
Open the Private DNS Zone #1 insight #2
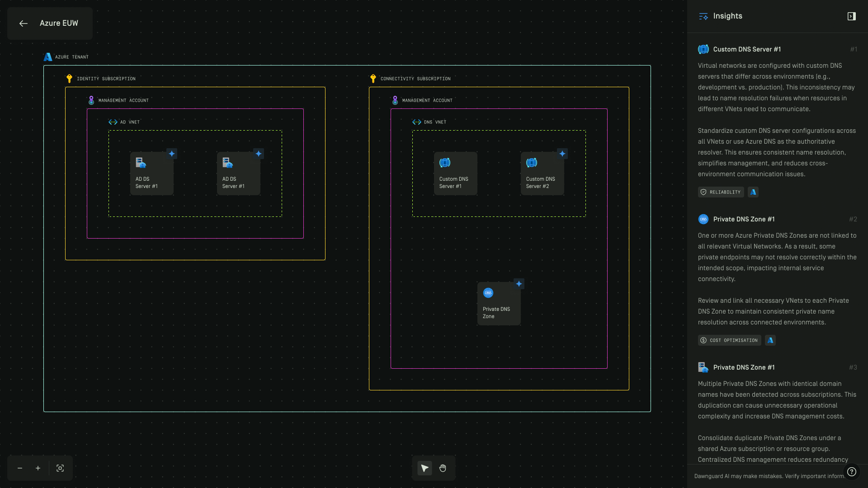pos(744,219)
